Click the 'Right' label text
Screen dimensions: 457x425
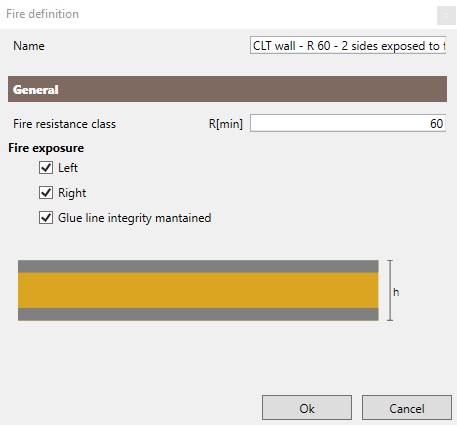coord(72,193)
